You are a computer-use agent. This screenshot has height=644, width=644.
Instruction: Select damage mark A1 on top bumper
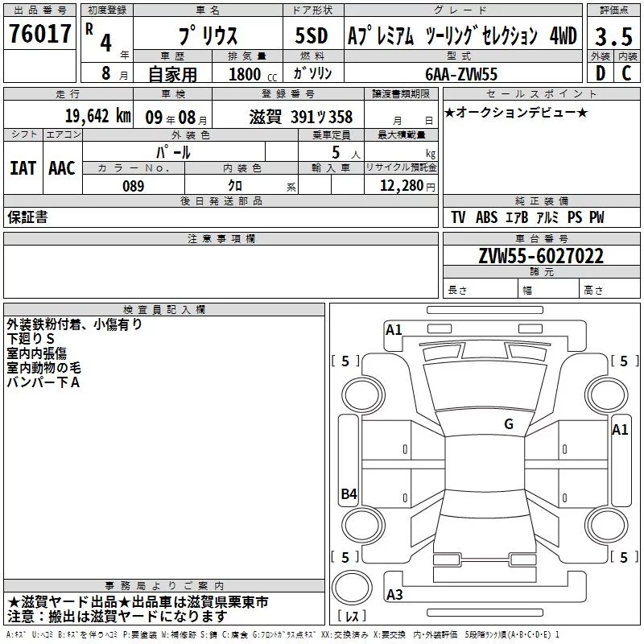pos(394,330)
